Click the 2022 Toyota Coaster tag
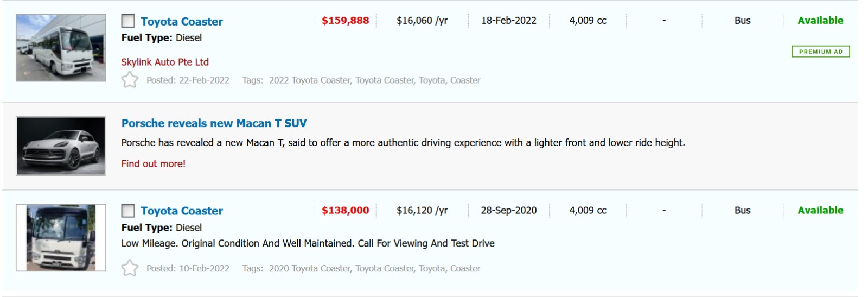 (x=309, y=80)
